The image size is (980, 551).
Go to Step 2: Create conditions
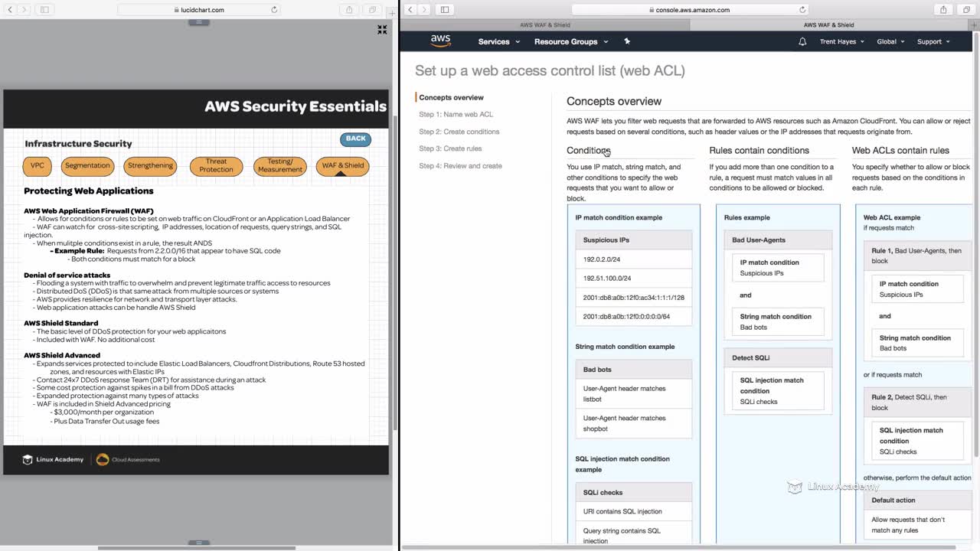tap(459, 132)
